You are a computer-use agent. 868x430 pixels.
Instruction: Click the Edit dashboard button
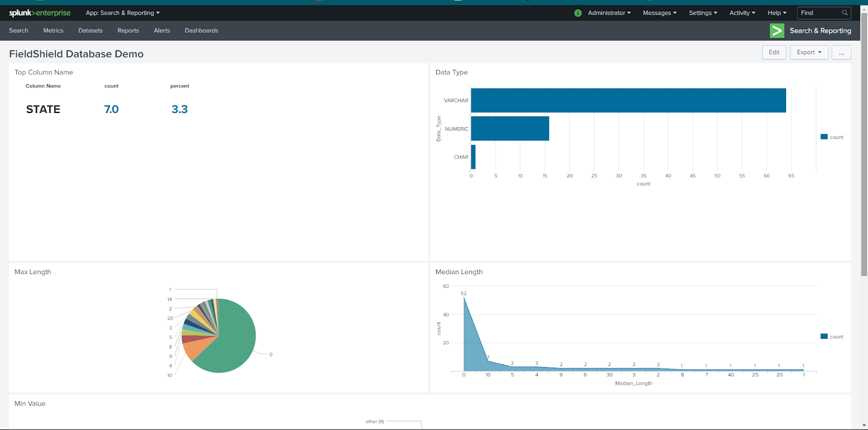(x=774, y=53)
